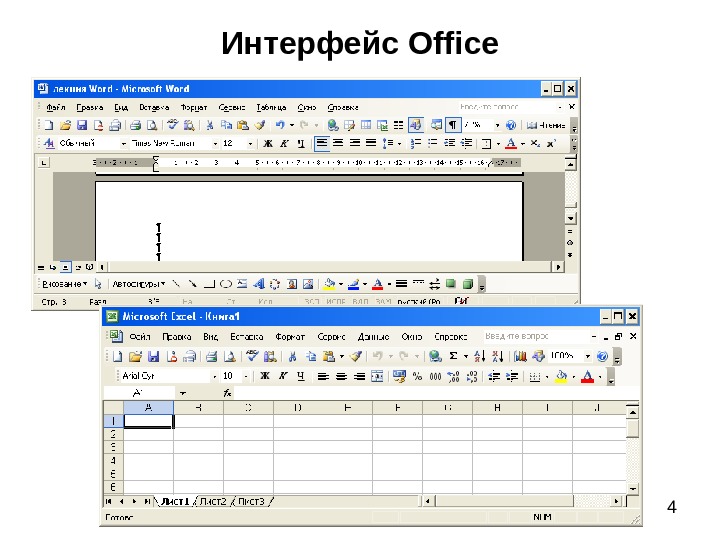720x540 pixels.
Task: Click the Рисование button in Drawing toolbar
Action: point(64,284)
